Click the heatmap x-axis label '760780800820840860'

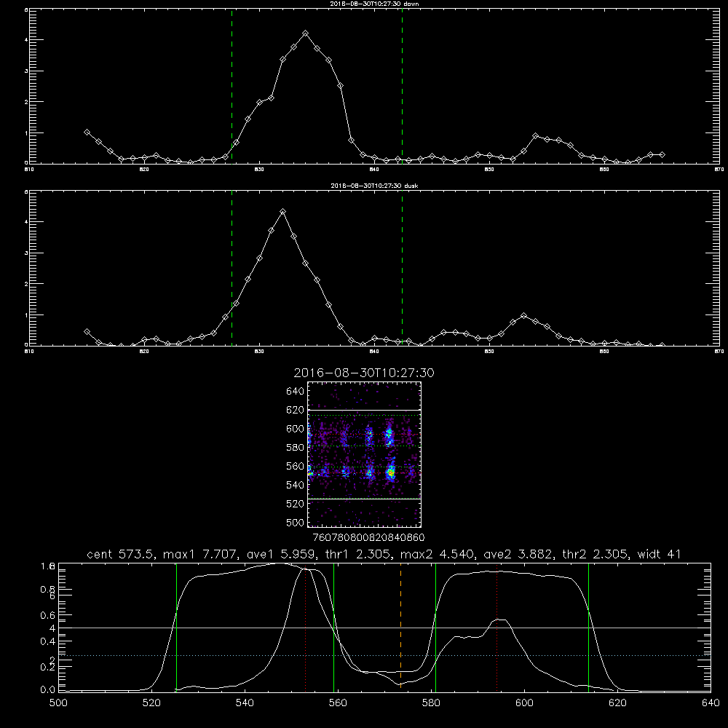click(x=368, y=537)
